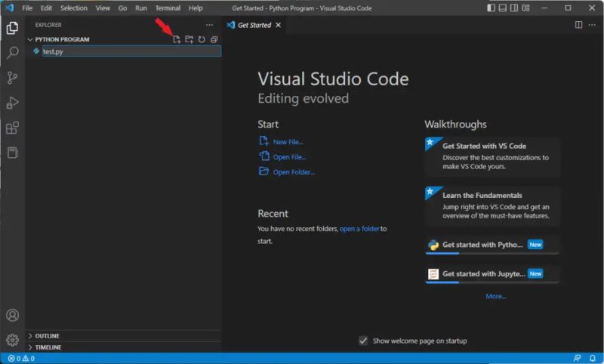Open Explorer's Views and More Actions menu
604x364 pixels.
click(x=209, y=25)
